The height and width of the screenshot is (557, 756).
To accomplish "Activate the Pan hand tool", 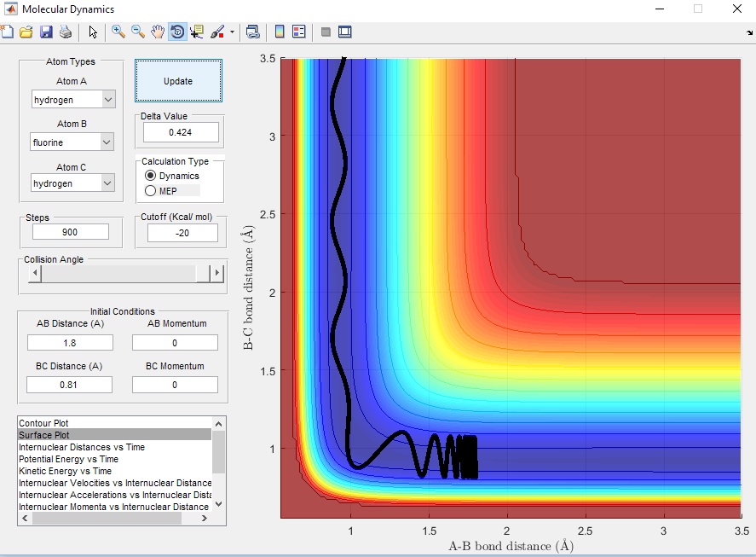I will click(x=158, y=32).
